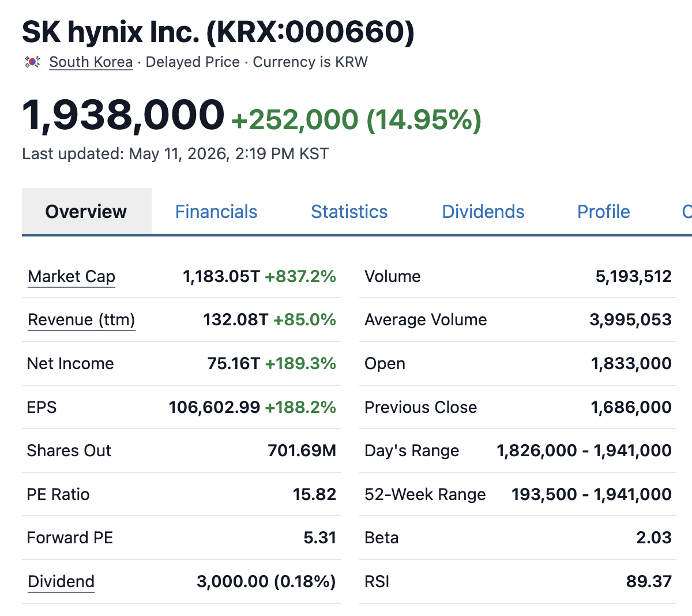Image resolution: width=692 pixels, height=616 pixels.
Task: Click the price change +252,000 (14.95%)
Action: (x=356, y=119)
